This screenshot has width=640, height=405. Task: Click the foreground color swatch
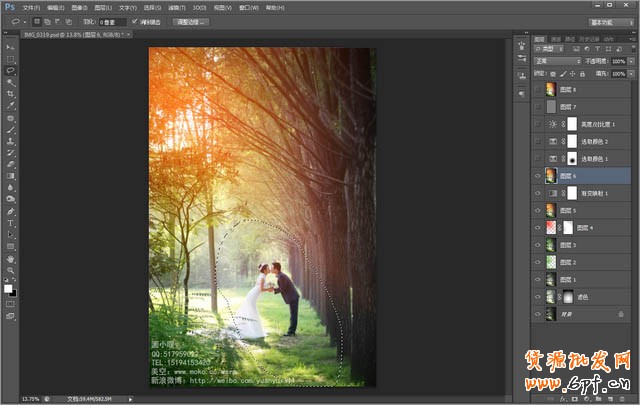8,288
